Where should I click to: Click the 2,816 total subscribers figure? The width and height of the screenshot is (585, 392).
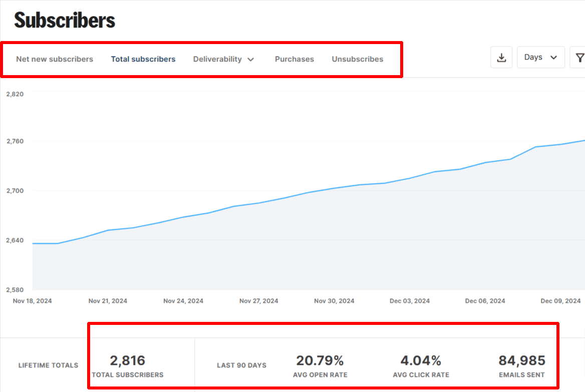point(128,360)
